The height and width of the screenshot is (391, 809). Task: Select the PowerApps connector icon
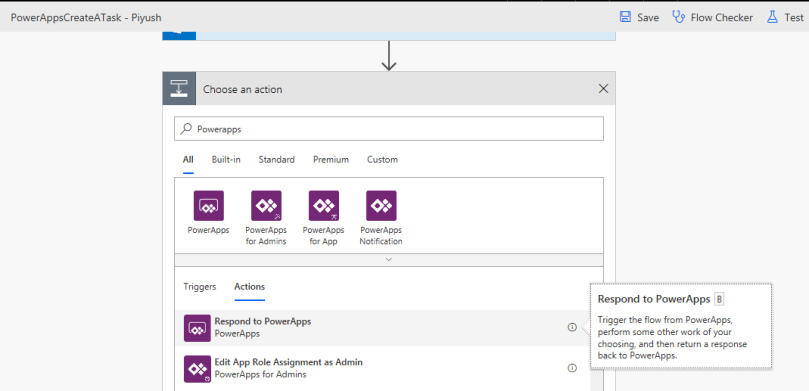tap(208, 205)
